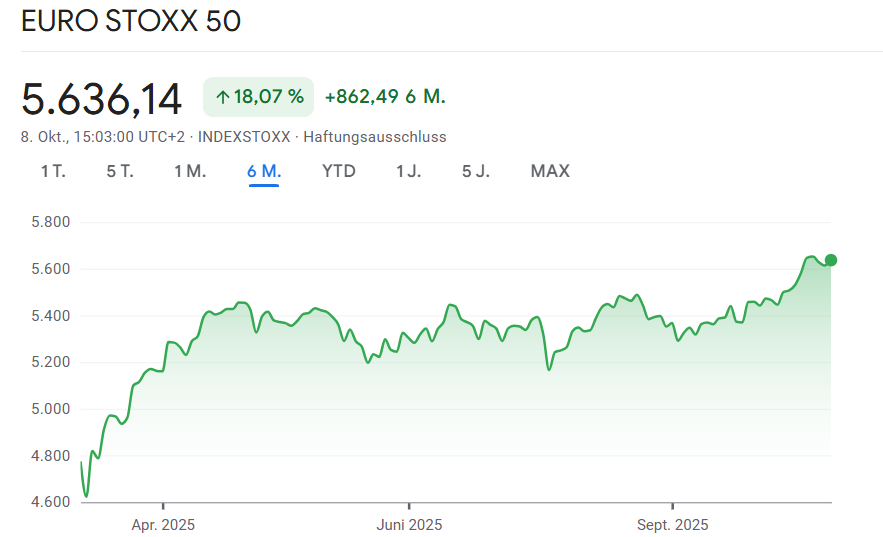
Task: Open the Haftungsausschluss disclaimer link
Action: click(x=375, y=137)
